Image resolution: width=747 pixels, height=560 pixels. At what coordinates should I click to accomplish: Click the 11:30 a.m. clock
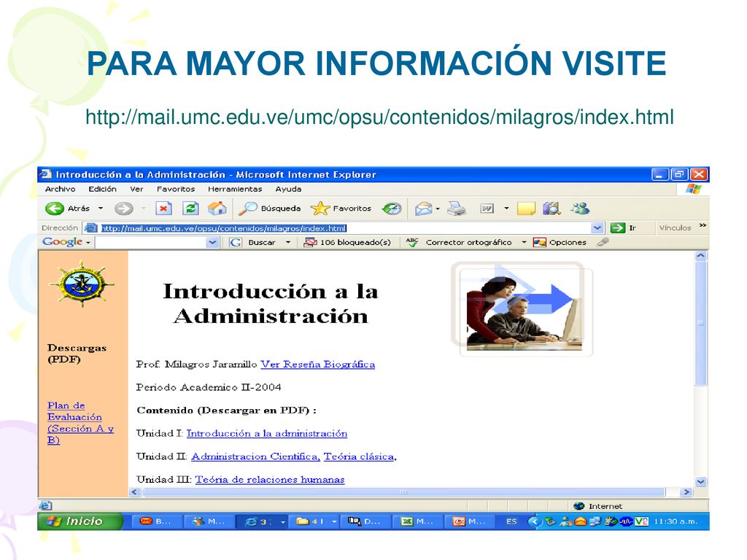(x=676, y=521)
